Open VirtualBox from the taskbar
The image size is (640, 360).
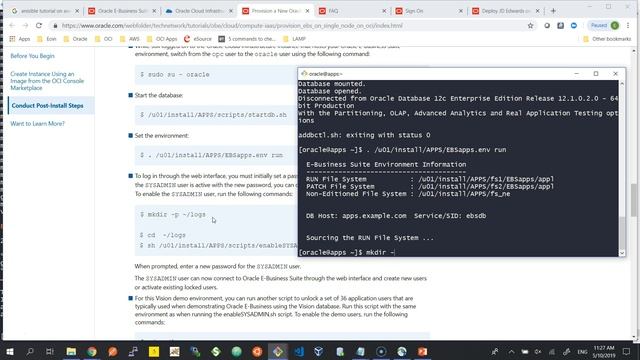319,351
